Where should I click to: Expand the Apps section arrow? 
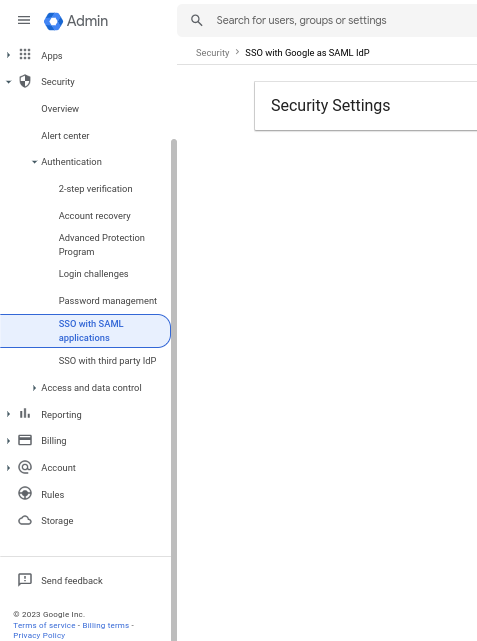9,55
